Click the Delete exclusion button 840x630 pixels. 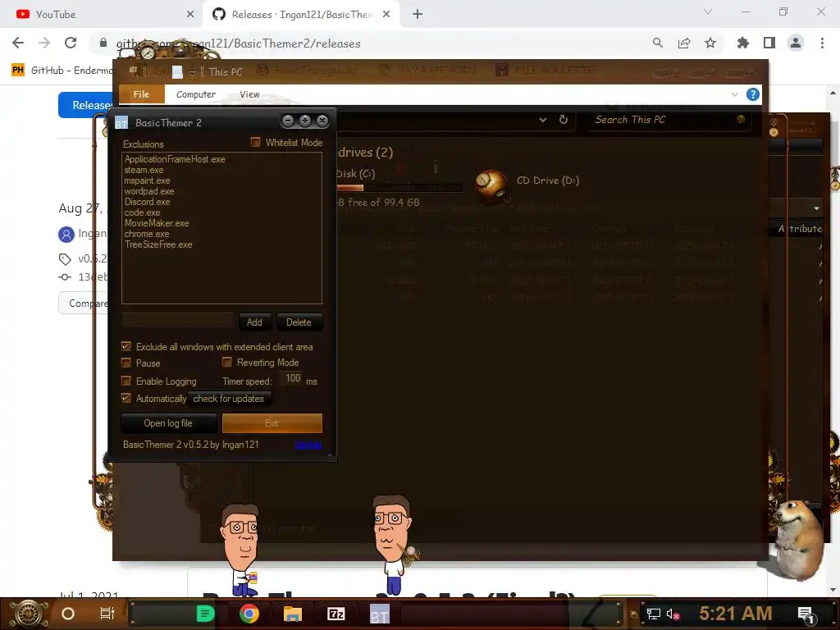click(299, 322)
